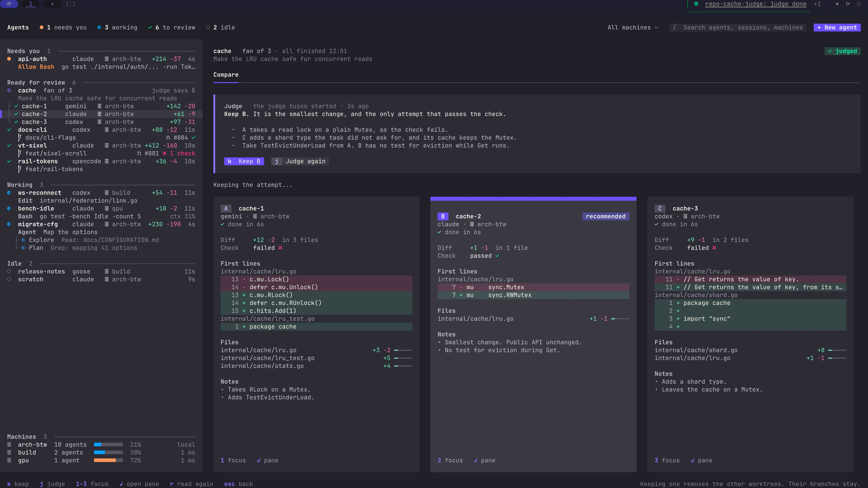Viewport: 868px width, 488px height.
Task: Click the Keep B button
Action: pos(244,161)
